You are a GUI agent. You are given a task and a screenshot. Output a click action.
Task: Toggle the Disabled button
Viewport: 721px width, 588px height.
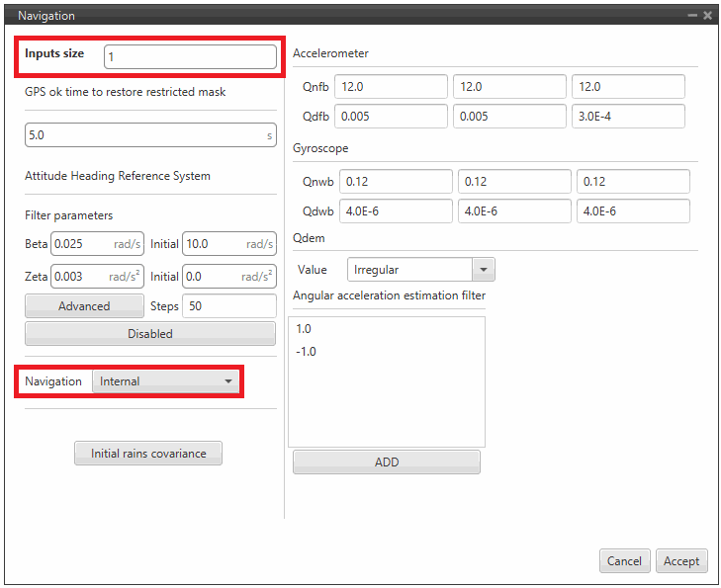point(150,334)
